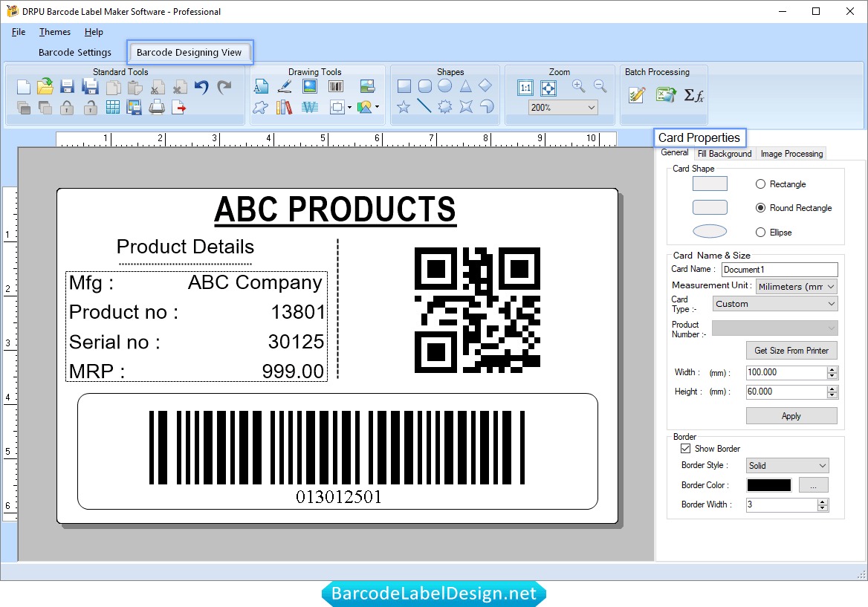Open the Themes menu

(55, 32)
